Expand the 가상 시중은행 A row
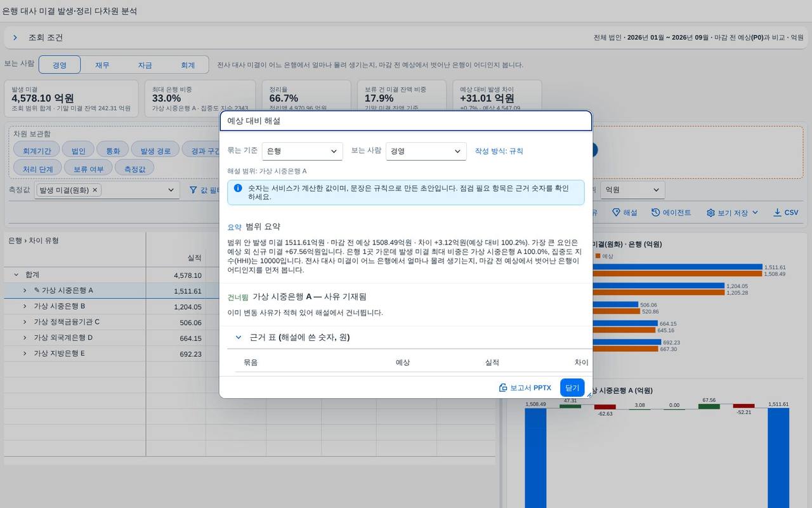Screen dimensions: 812x508 coord(25,290)
